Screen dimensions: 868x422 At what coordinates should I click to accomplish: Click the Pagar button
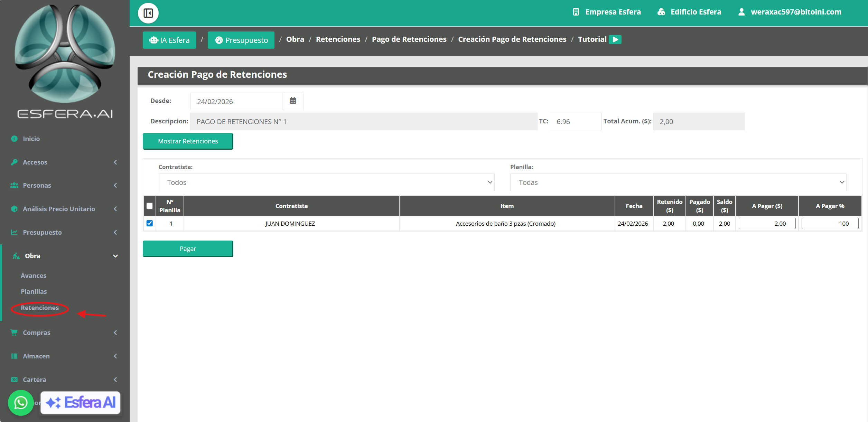(x=188, y=248)
